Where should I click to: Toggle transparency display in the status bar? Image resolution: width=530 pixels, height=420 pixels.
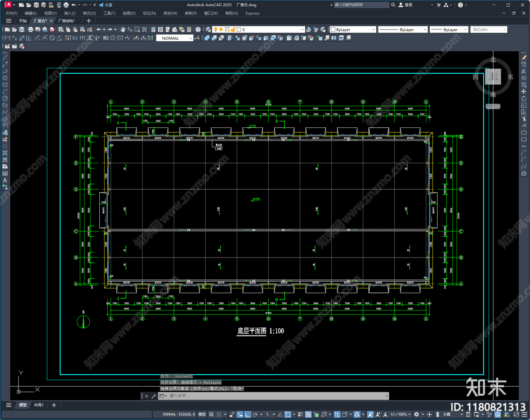[308, 414]
